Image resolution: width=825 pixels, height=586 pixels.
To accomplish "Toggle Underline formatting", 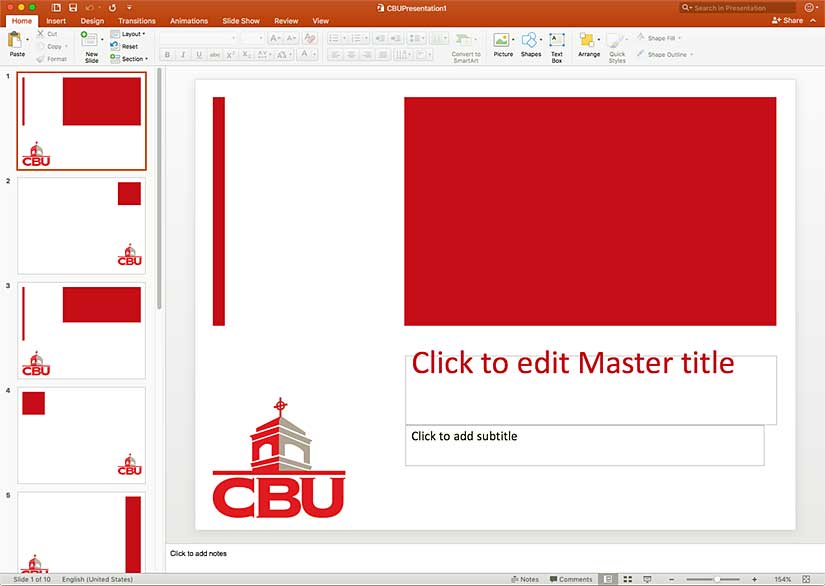I will [199, 54].
